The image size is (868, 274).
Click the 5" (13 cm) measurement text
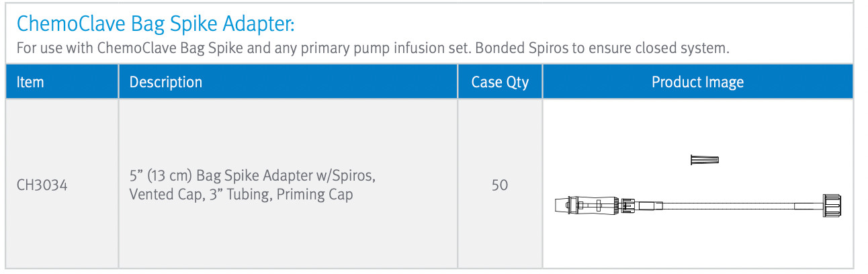pyautogui.click(x=164, y=176)
